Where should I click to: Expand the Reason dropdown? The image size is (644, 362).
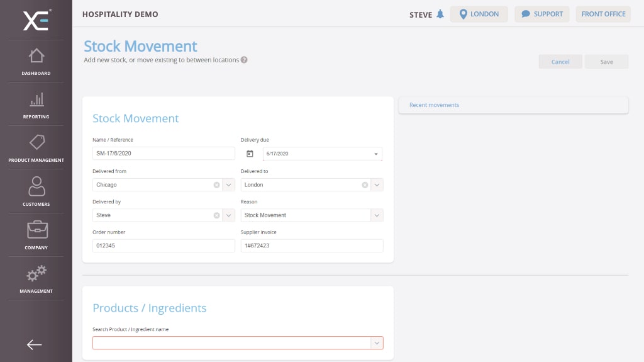coord(377,215)
